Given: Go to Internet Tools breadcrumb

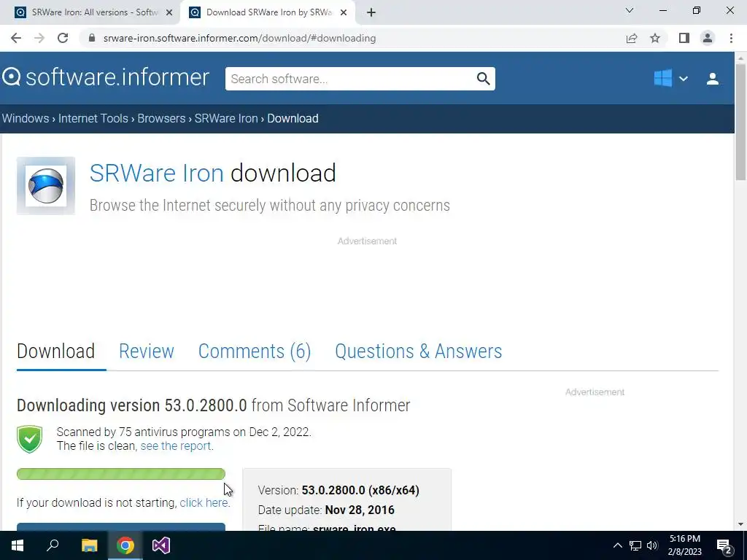Looking at the screenshot, I should tap(93, 118).
